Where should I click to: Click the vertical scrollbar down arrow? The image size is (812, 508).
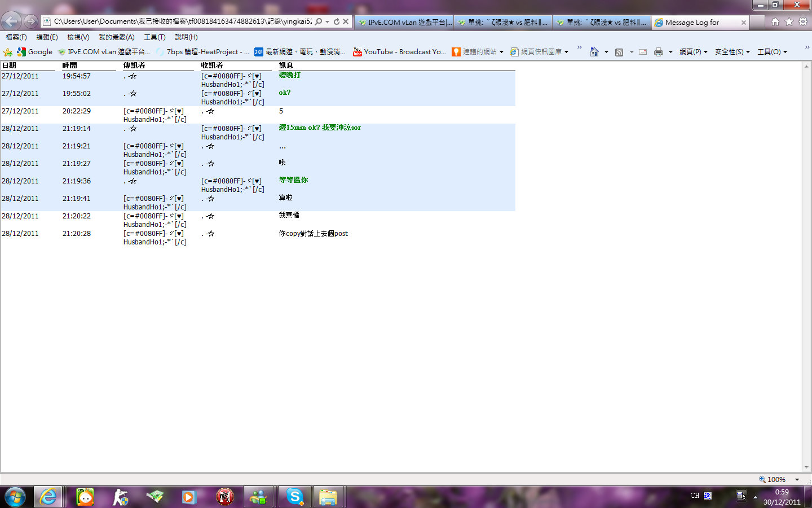tap(807, 467)
